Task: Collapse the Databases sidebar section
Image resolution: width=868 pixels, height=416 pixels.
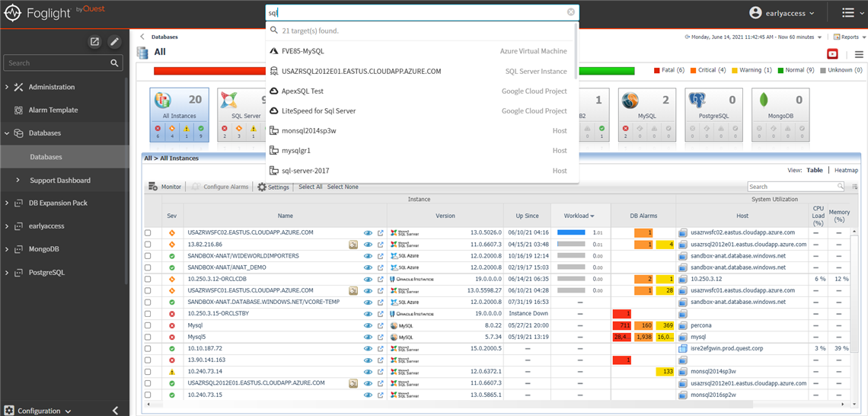Action: click(x=7, y=133)
